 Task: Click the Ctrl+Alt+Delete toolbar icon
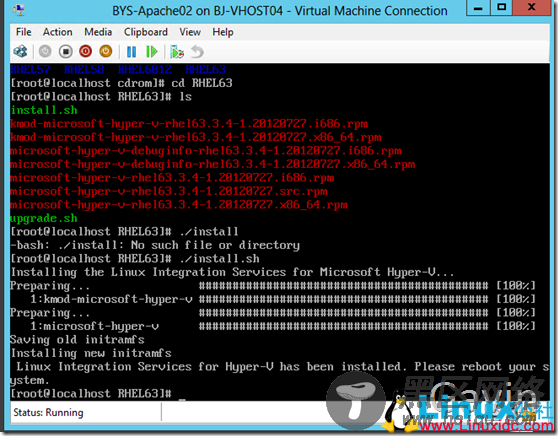[x=20, y=52]
